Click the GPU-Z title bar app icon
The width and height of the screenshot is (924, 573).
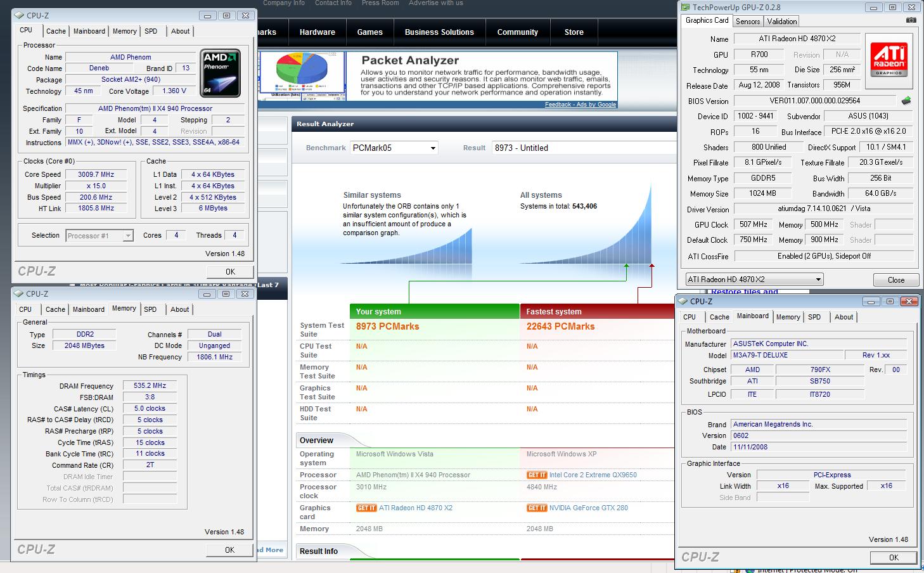click(685, 8)
